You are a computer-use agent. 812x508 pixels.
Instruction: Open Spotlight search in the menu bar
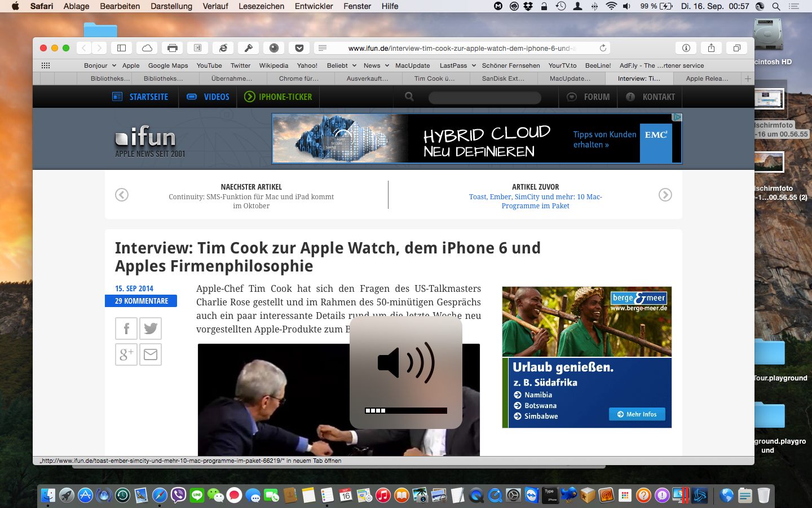coord(776,6)
